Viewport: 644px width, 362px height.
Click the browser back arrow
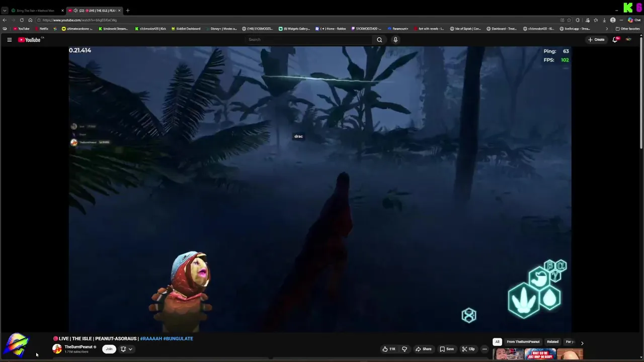(5, 20)
